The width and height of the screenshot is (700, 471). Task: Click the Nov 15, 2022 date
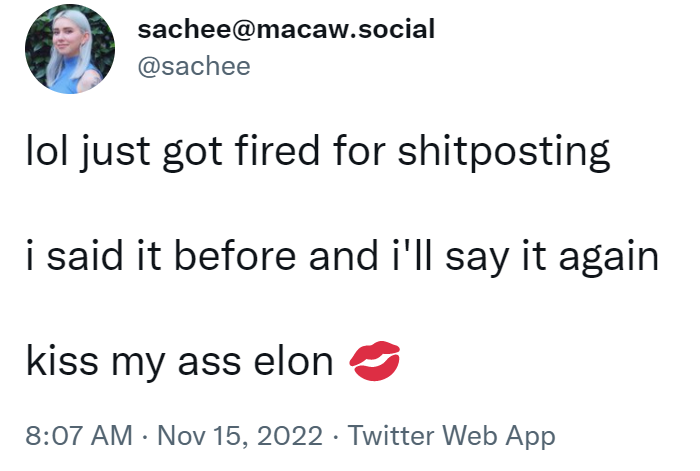point(238,436)
